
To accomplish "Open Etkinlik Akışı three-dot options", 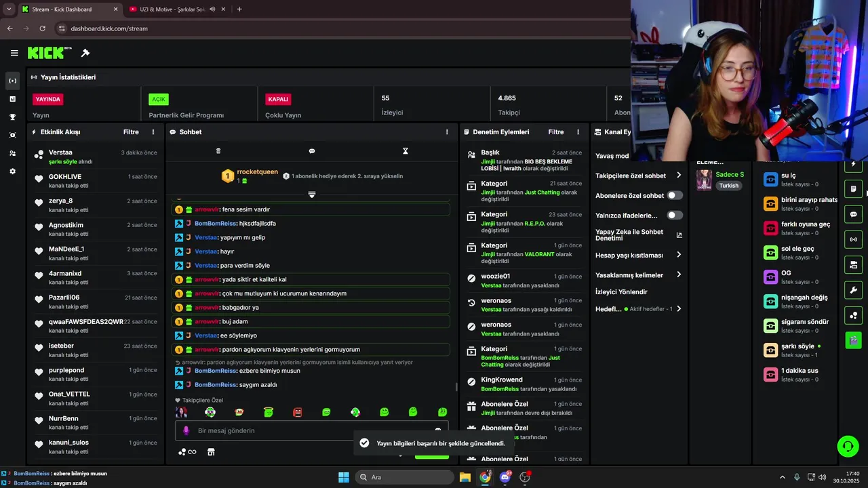I will (153, 132).
